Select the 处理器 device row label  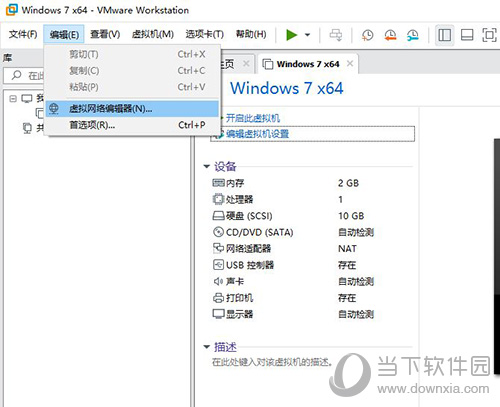[239, 199]
